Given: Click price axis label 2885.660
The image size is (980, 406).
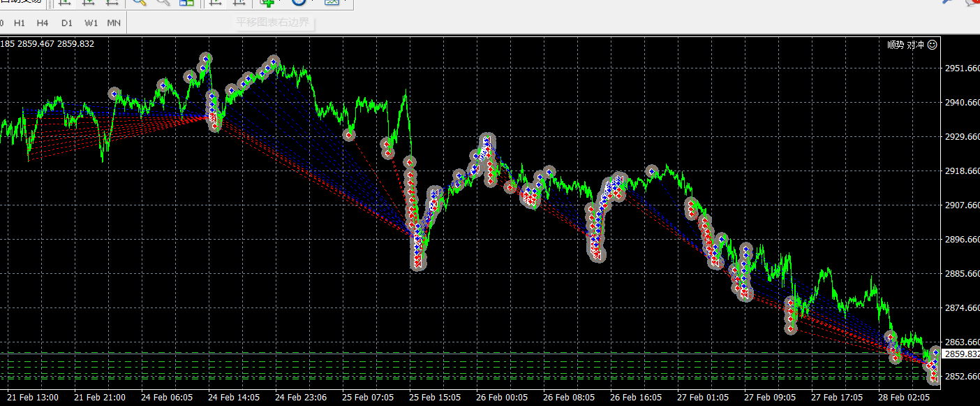Looking at the screenshot, I should tap(962, 274).
